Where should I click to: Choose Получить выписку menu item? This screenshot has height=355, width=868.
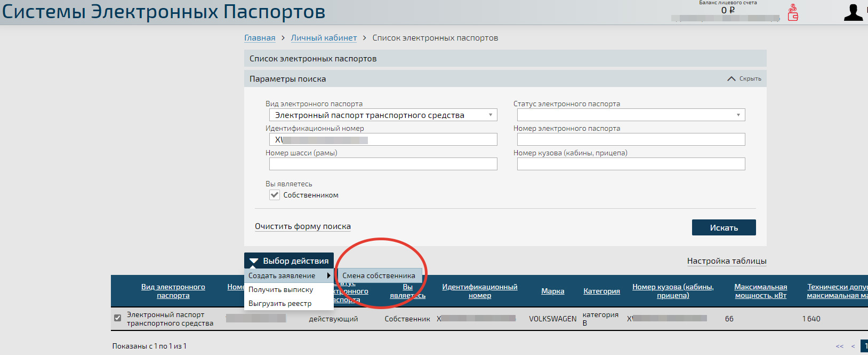coord(281,290)
